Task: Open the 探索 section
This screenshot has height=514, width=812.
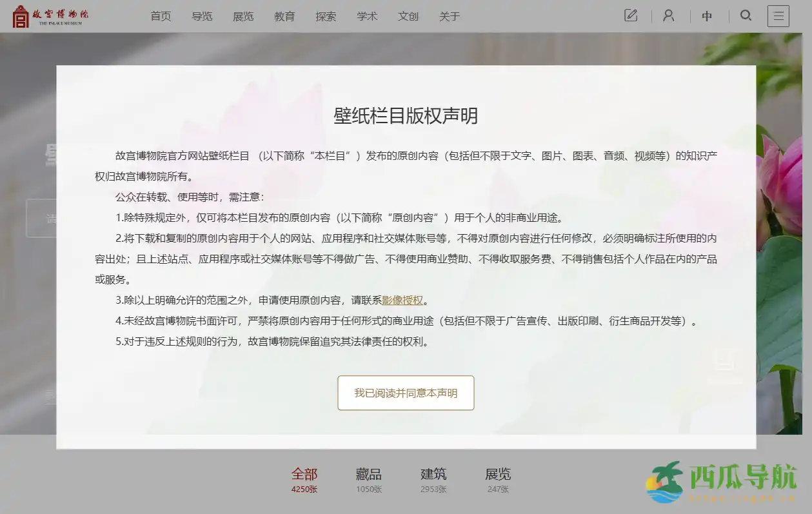Action: coord(326,16)
